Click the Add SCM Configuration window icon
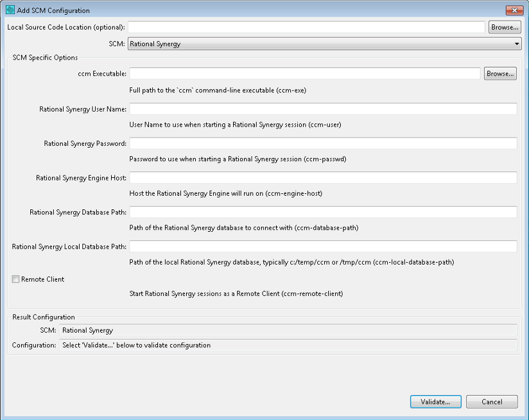This screenshot has width=529, height=420. coord(10,10)
